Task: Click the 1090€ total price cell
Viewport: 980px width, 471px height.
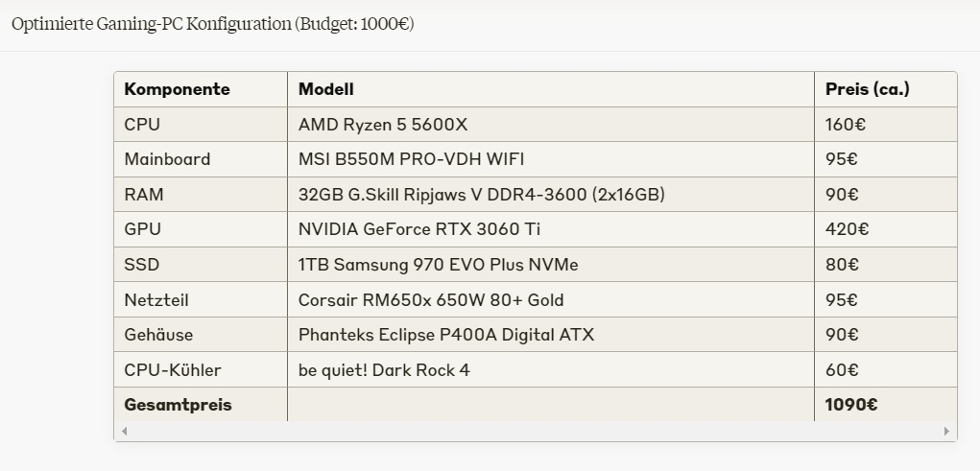Action: click(886, 404)
